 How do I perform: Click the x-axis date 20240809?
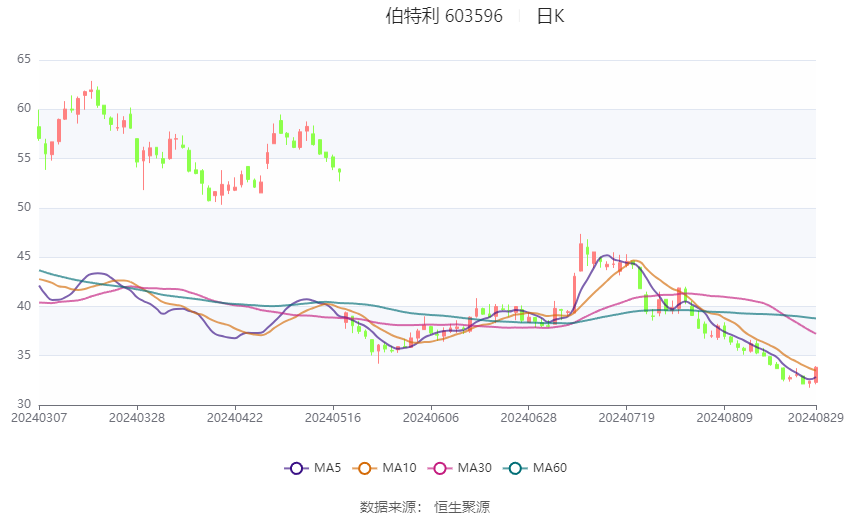pos(724,418)
